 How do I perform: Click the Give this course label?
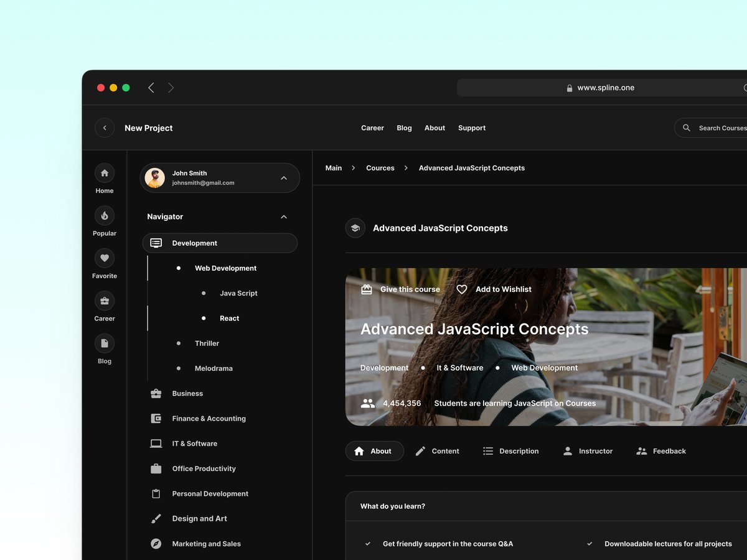tap(410, 289)
